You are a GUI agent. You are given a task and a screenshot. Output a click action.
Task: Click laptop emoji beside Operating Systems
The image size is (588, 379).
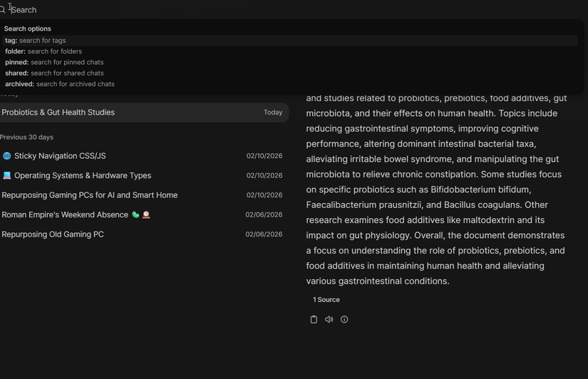(x=6, y=175)
